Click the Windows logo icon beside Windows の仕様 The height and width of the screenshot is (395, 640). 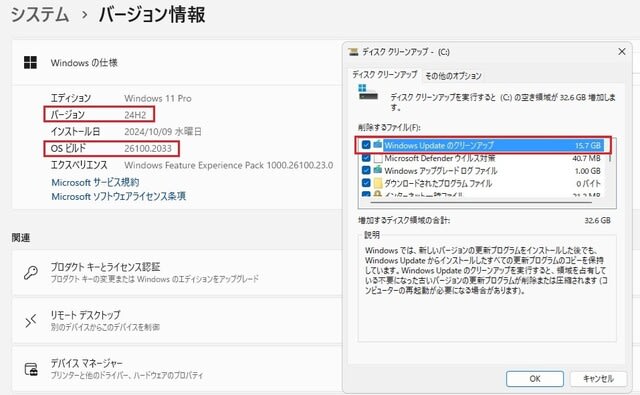tap(30, 62)
